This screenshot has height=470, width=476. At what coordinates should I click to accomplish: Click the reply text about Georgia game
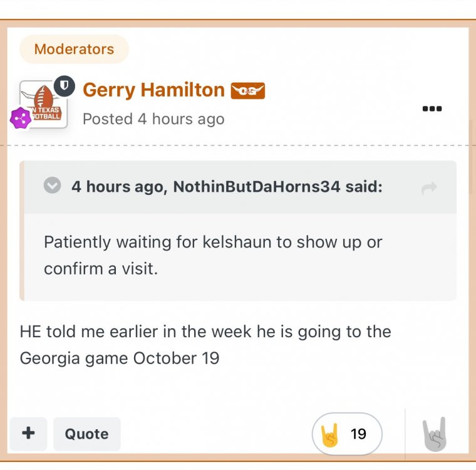click(205, 345)
